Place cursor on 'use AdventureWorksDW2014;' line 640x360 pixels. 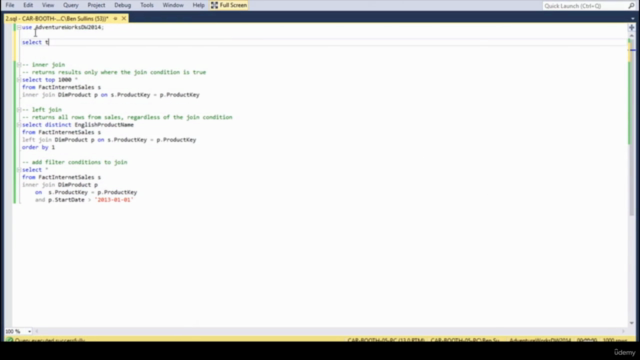coord(63,27)
